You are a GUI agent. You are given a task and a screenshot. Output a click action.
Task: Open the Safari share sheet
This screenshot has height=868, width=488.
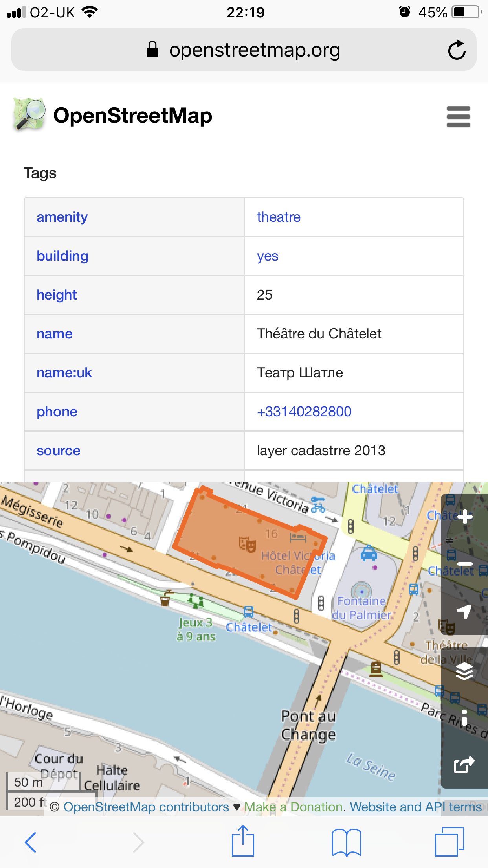[243, 840]
